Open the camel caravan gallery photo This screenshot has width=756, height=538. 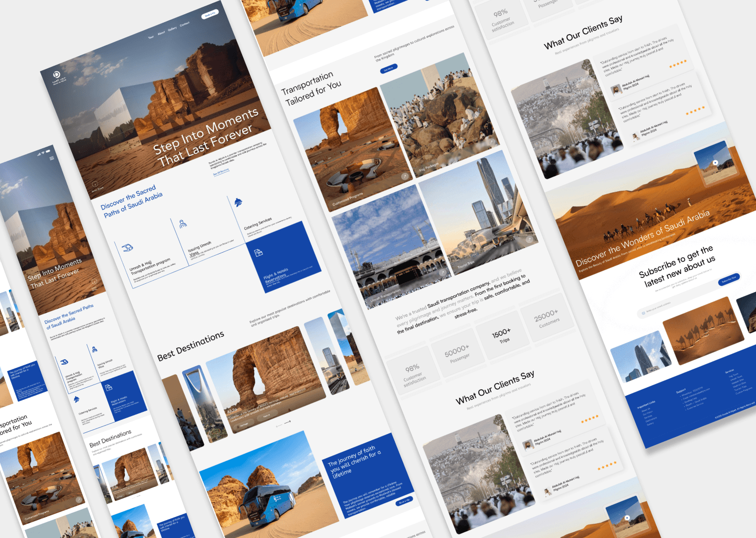[x=703, y=330]
